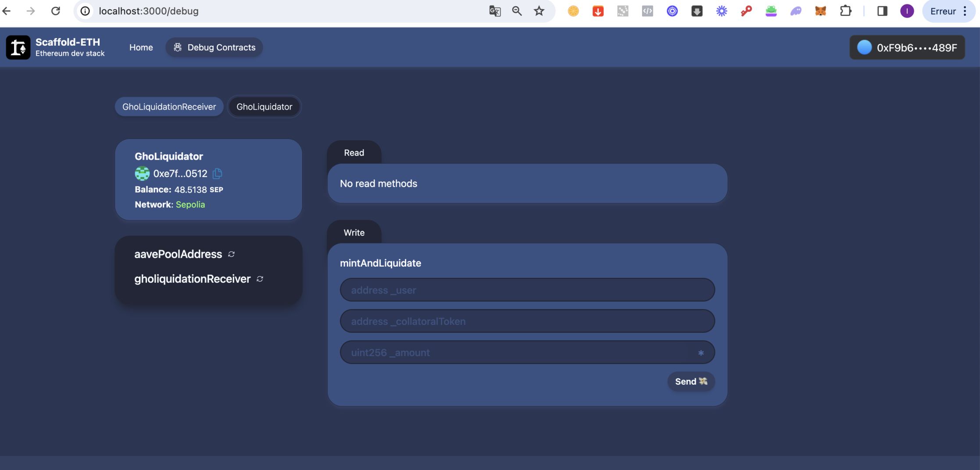Image resolution: width=980 pixels, height=470 pixels.
Task: Click the purple Phantom ghost extension icon
Action: point(796,11)
